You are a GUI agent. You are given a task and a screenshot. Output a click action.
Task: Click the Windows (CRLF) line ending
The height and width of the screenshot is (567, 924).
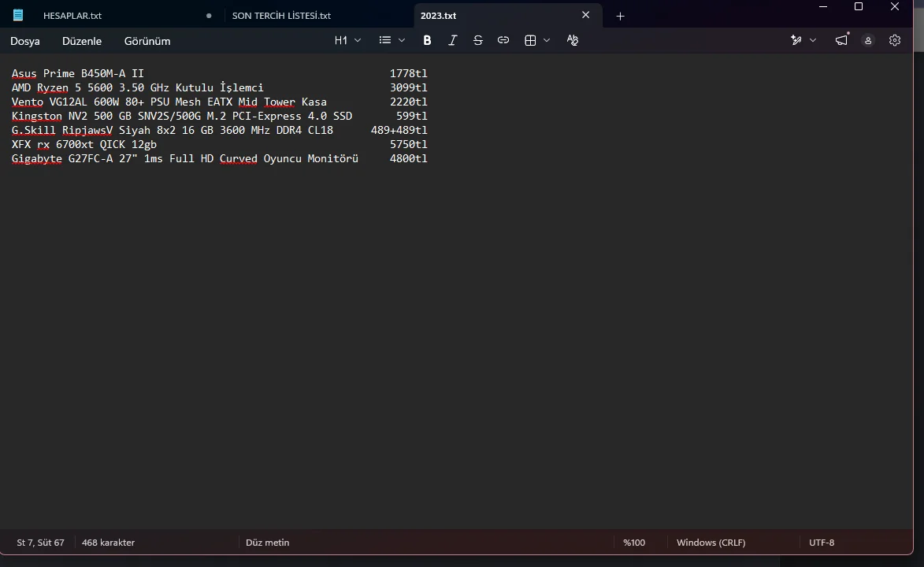coord(711,543)
